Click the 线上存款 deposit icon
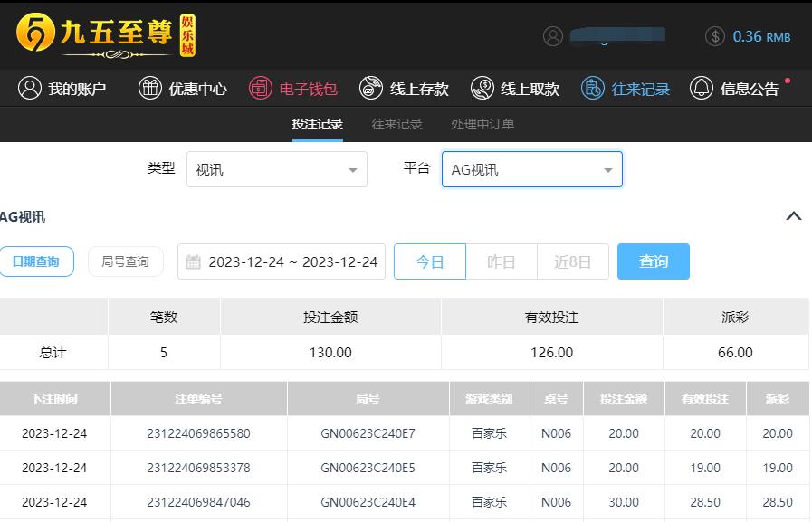The image size is (812, 522). [x=371, y=88]
